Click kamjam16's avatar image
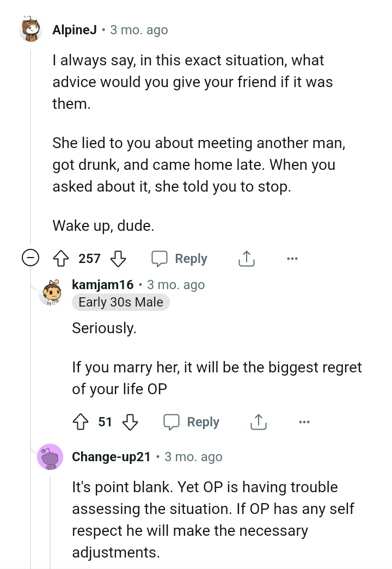Viewport: 392px width, 569px height. (51, 293)
